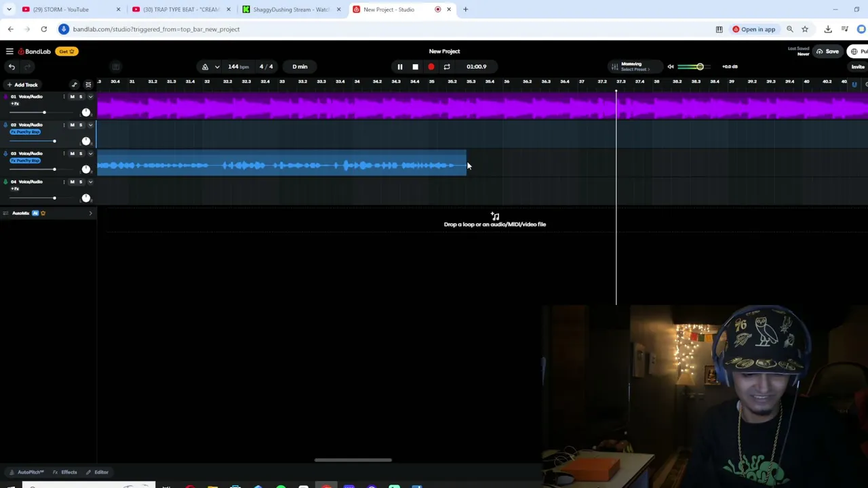Toggle the magnet snap icon on timeline
868x488 pixels.
(854, 85)
